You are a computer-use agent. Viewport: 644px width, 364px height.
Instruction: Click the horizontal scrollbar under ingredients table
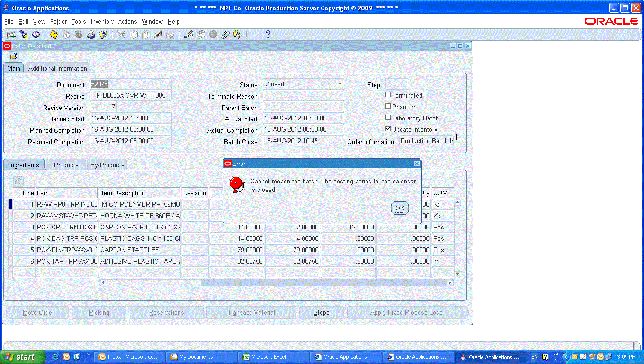click(277, 282)
